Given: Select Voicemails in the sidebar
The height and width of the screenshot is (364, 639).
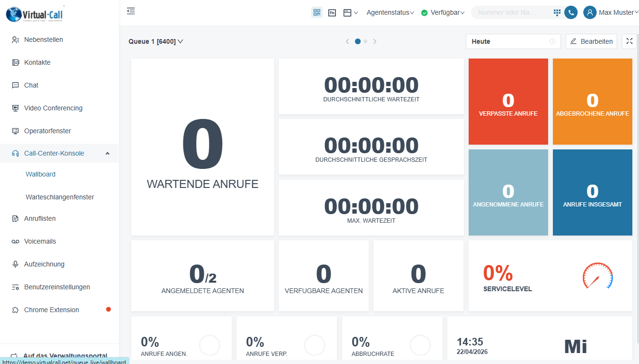Looking at the screenshot, I should pos(40,242).
